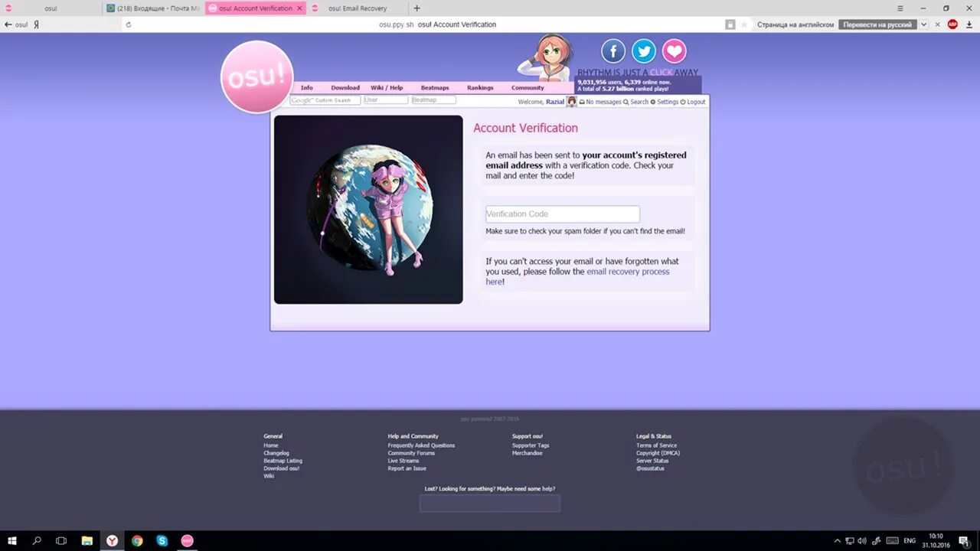Click the Earth girl artwork image
The image size is (980, 551).
(368, 210)
